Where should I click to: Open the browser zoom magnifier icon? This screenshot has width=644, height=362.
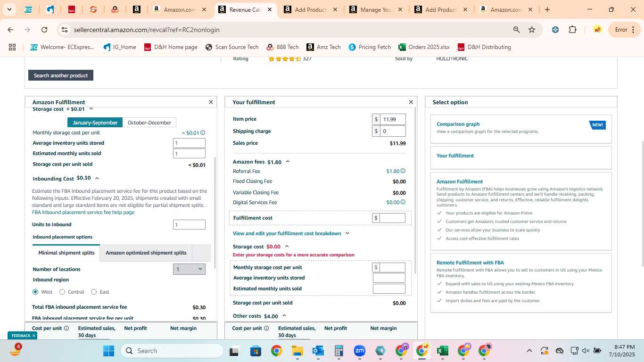tap(517, 30)
